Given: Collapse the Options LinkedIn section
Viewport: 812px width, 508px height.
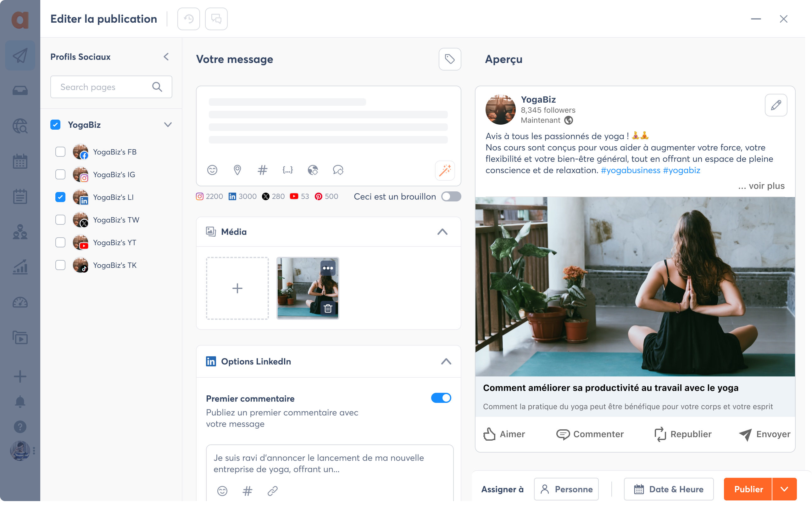Looking at the screenshot, I should tap(446, 362).
